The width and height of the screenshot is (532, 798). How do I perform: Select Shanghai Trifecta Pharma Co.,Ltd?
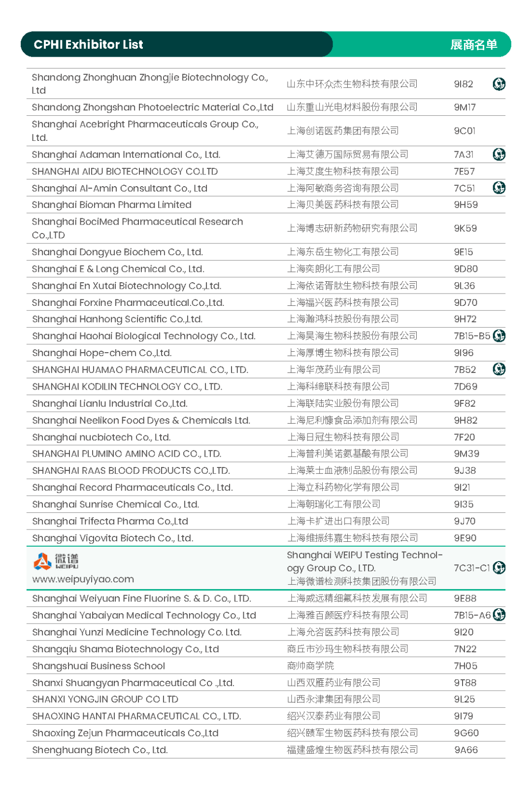click(x=110, y=521)
